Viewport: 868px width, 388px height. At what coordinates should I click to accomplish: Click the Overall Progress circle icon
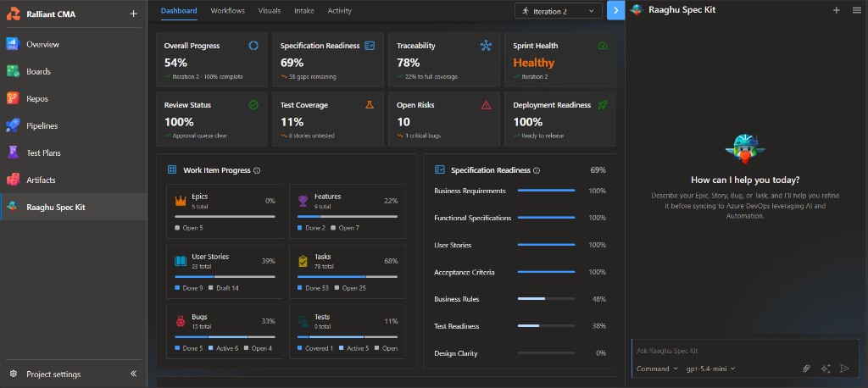(253, 46)
